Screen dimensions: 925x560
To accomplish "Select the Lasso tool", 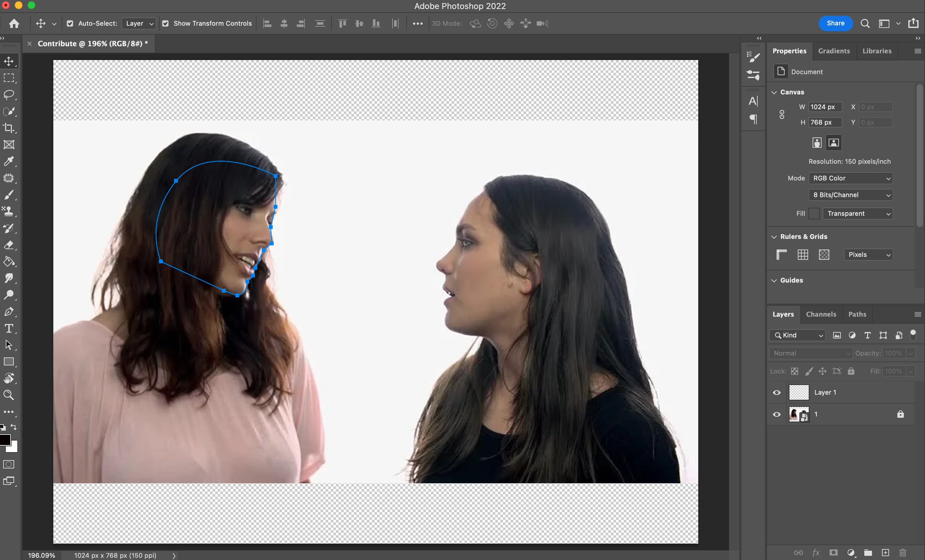I will 9,95.
